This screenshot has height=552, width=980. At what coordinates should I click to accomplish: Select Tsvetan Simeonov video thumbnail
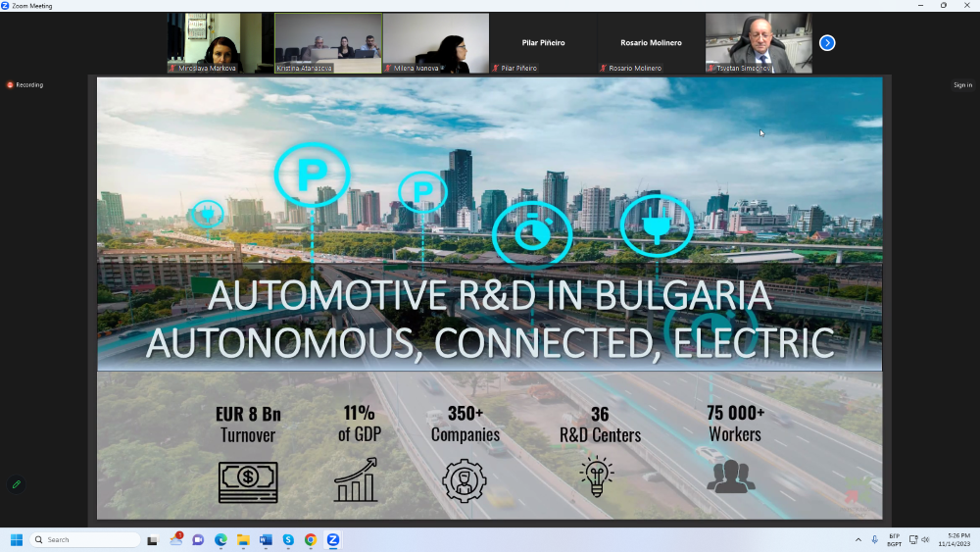759,43
